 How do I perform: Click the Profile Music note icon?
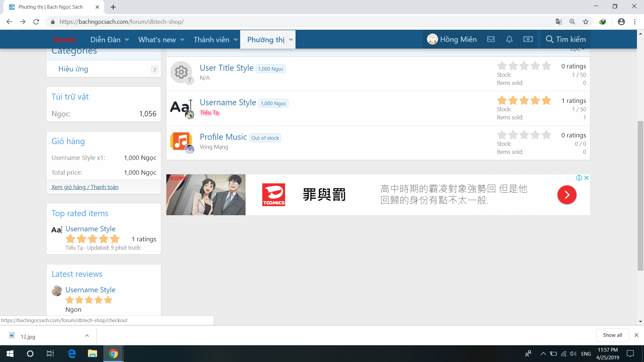coord(181,141)
